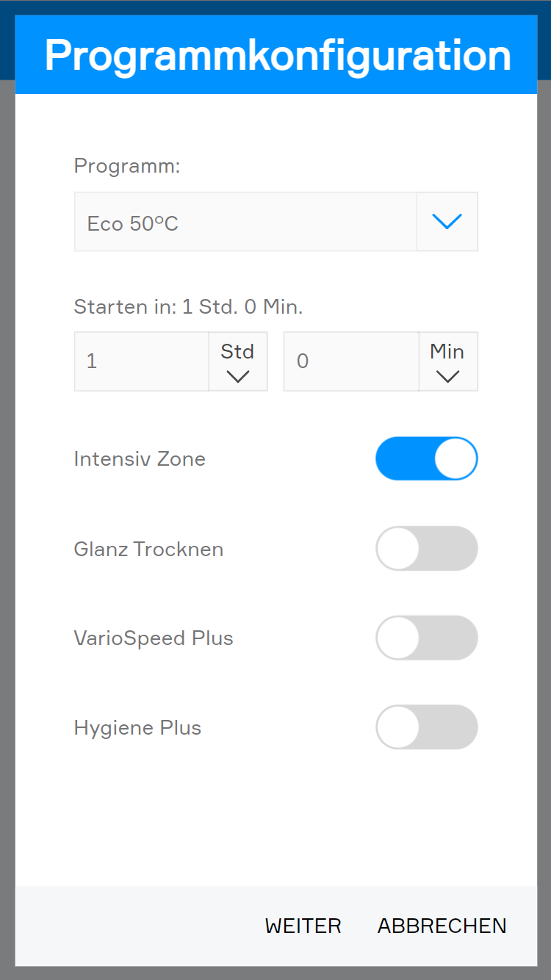Click the Programmkonfiguration dialog title
Image resolution: width=551 pixels, height=980 pixels.
click(277, 55)
